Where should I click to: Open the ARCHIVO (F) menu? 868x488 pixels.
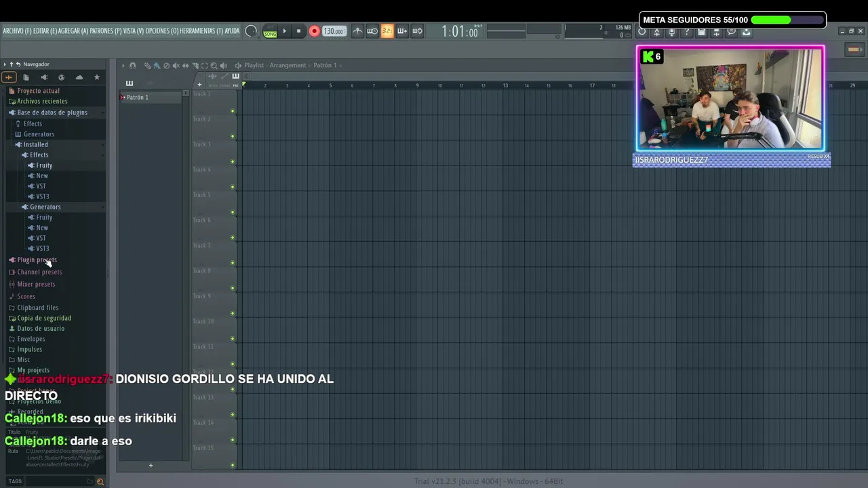tap(17, 31)
